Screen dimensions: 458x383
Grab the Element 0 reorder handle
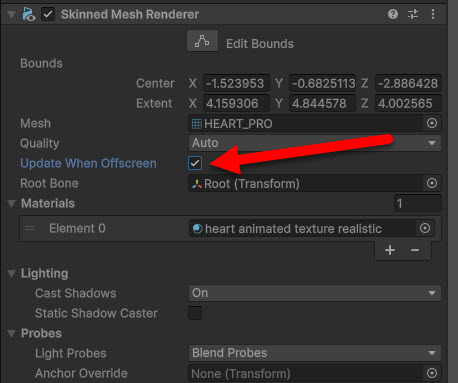tap(30, 228)
